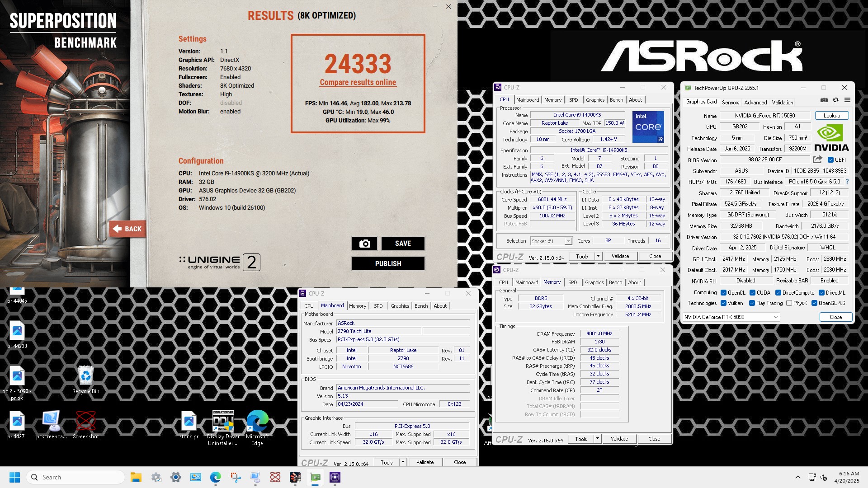Click the taskbar Search box
The image size is (868, 488).
76,477
